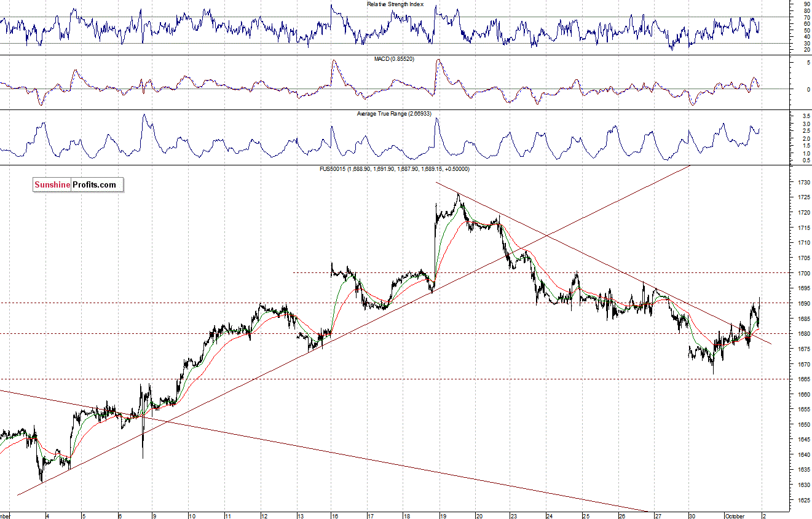
Task: Click the RSI axis label 90
Action: (x=806, y=4)
